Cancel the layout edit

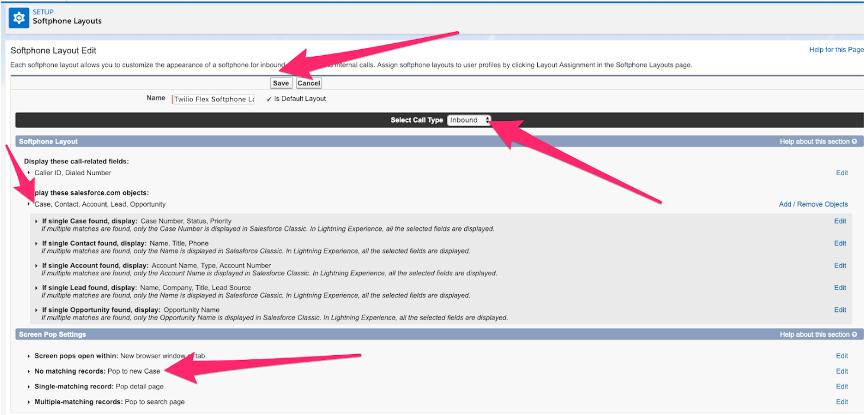coord(308,83)
